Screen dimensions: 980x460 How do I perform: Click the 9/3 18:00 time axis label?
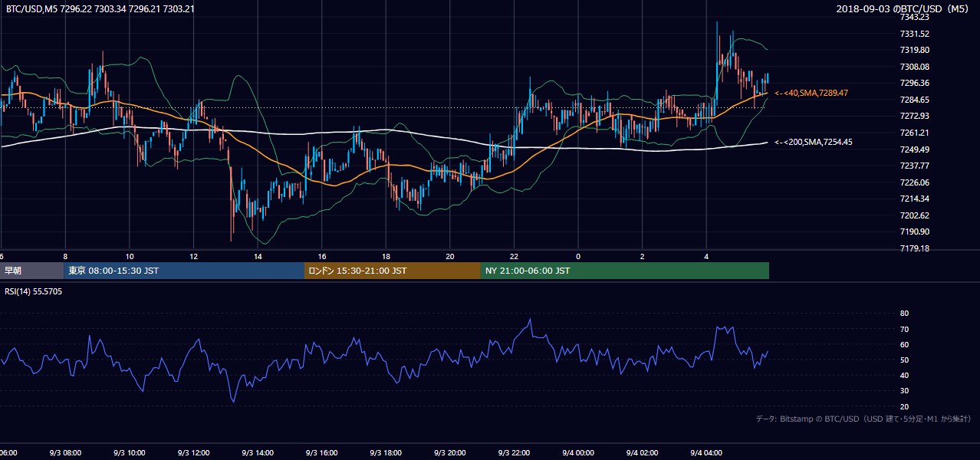(x=386, y=453)
